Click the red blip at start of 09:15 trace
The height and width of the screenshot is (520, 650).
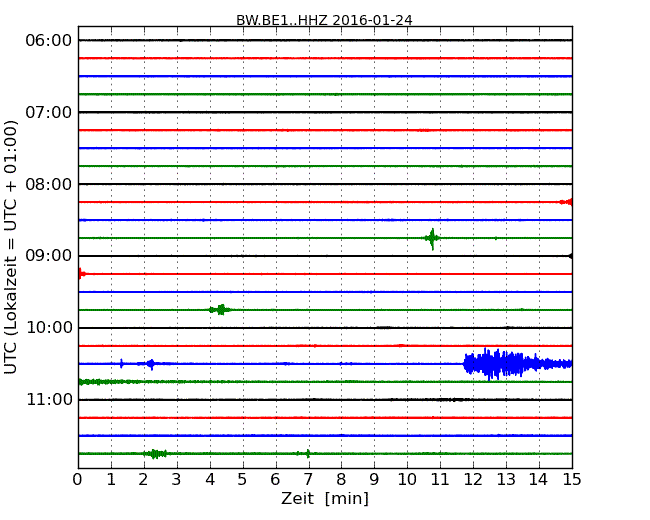pos(82,274)
